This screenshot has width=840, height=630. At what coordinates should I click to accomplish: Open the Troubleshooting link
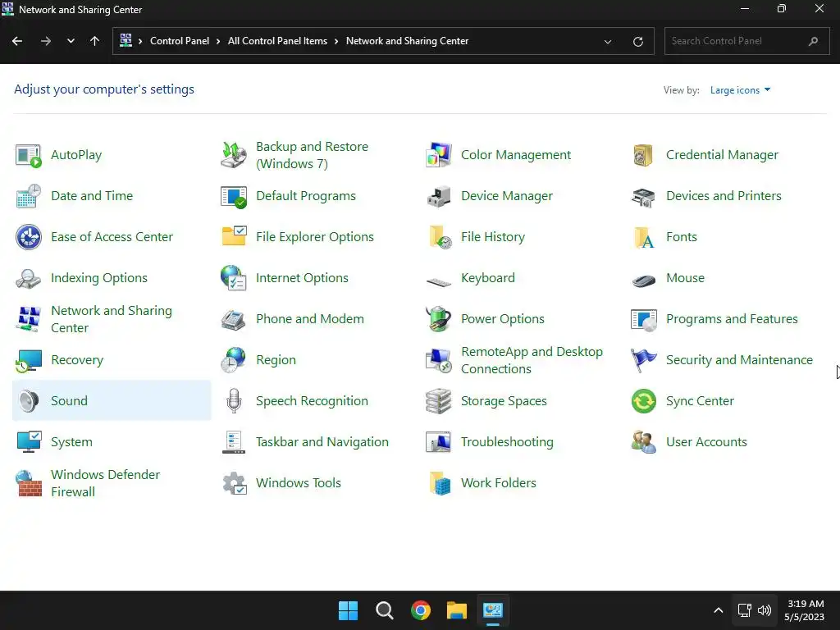tap(507, 442)
